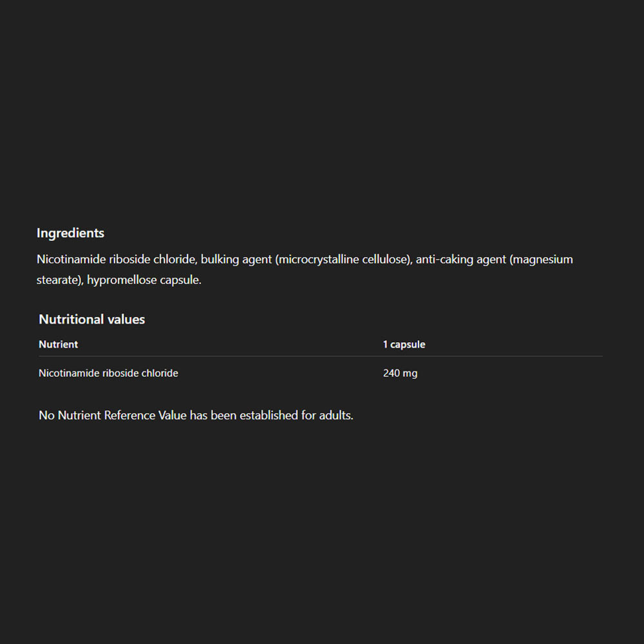The height and width of the screenshot is (644, 644).
Task: Click Nicotinamide at start of ingredients paragraph
Action: coord(71,260)
